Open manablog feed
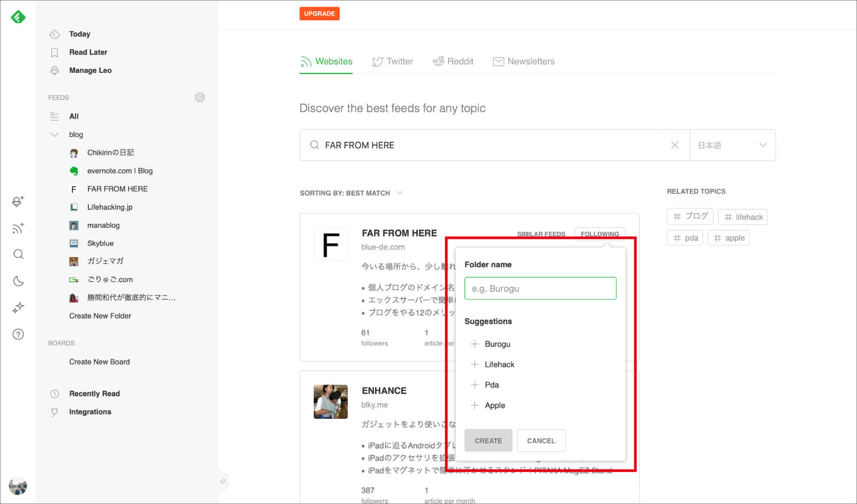 [103, 225]
